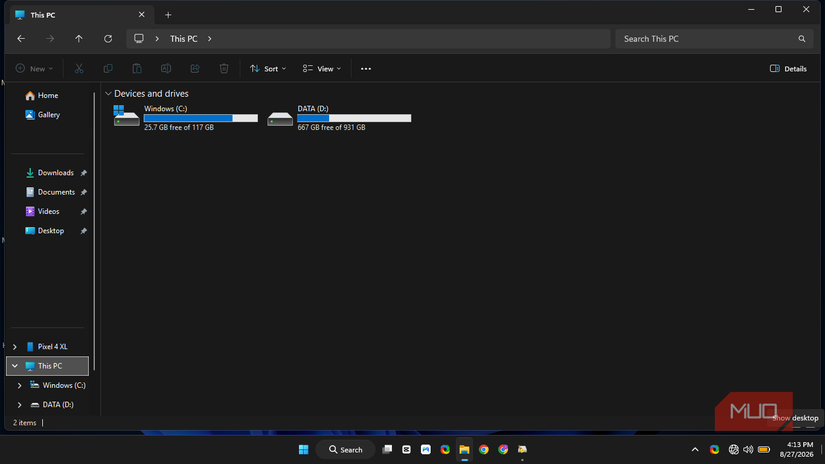Select the This PC tab
Screen dimensions: 825x464
pyautogui.click(x=82, y=15)
